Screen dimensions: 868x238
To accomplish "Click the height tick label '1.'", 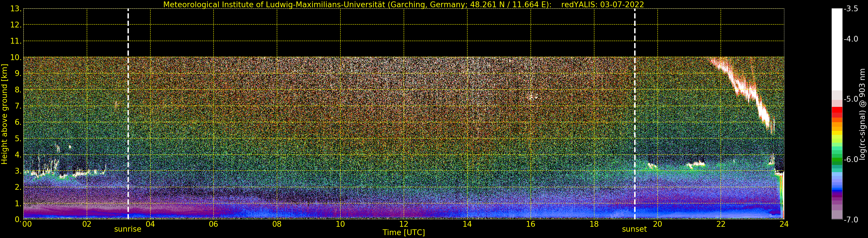I will [18, 203].
